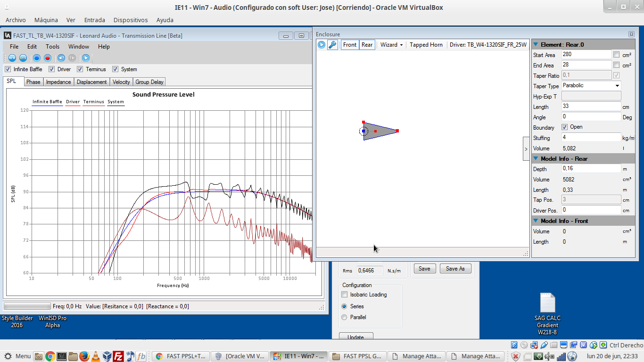The height and width of the screenshot is (362, 644).
Task: Collapse the Element: Rear.0 section
Action: (536, 45)
